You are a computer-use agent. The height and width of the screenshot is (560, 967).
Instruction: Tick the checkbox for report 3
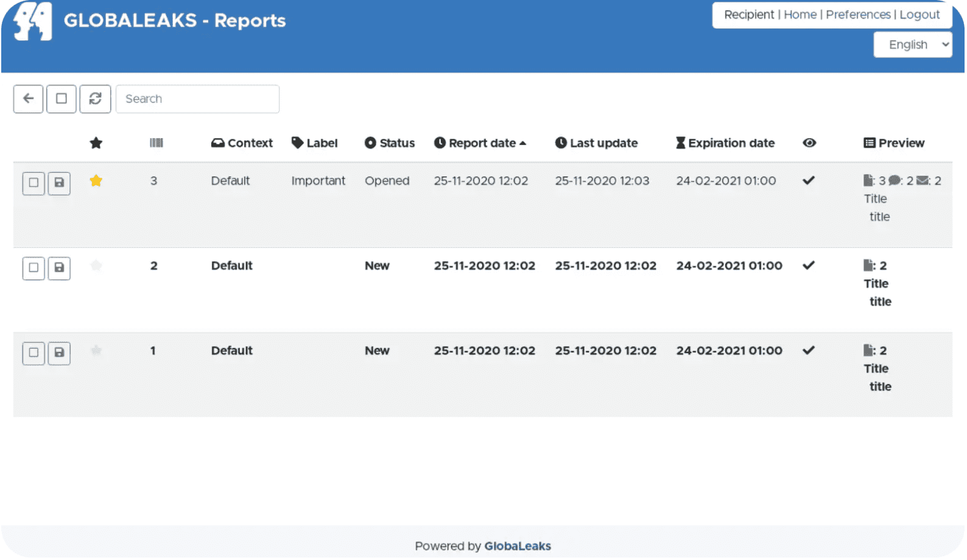(33, 183)
